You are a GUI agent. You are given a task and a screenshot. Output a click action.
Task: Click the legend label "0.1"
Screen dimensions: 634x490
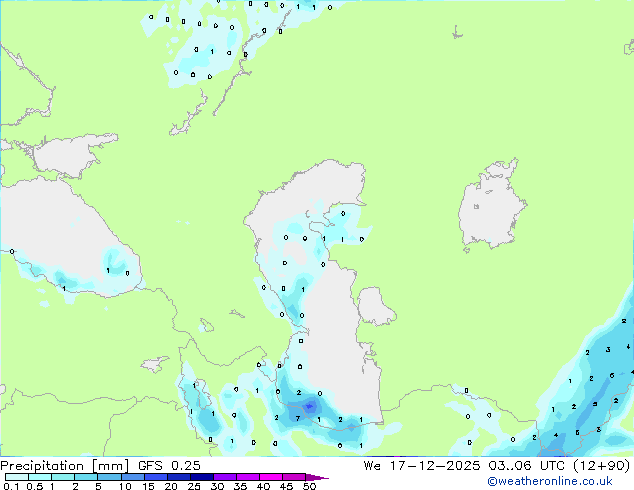point(11,486)
